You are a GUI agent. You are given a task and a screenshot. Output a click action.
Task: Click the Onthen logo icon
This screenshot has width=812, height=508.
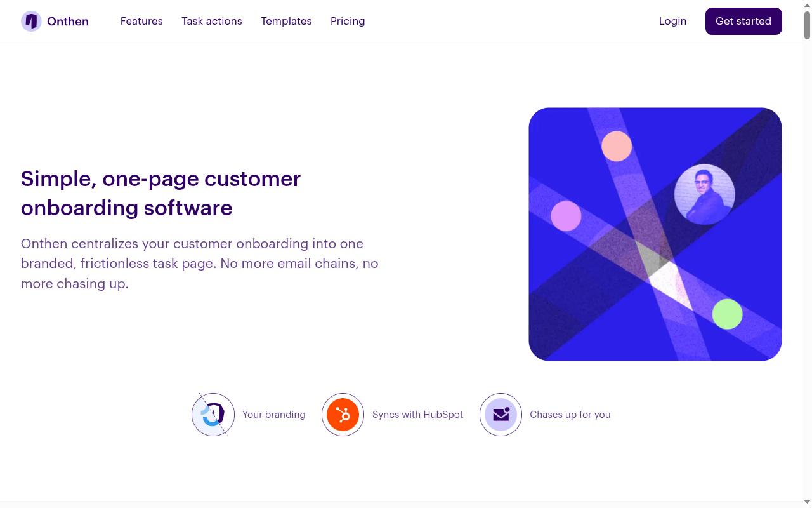(x=31, y=21)
